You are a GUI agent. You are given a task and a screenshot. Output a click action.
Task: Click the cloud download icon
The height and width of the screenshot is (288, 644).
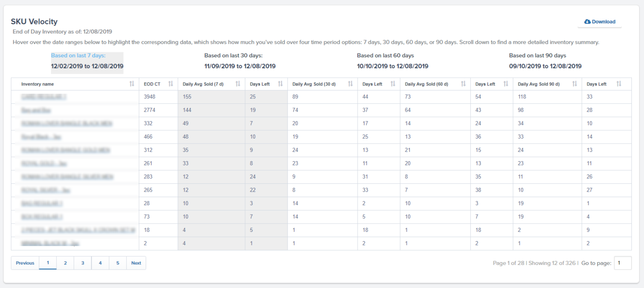[587, 21]
